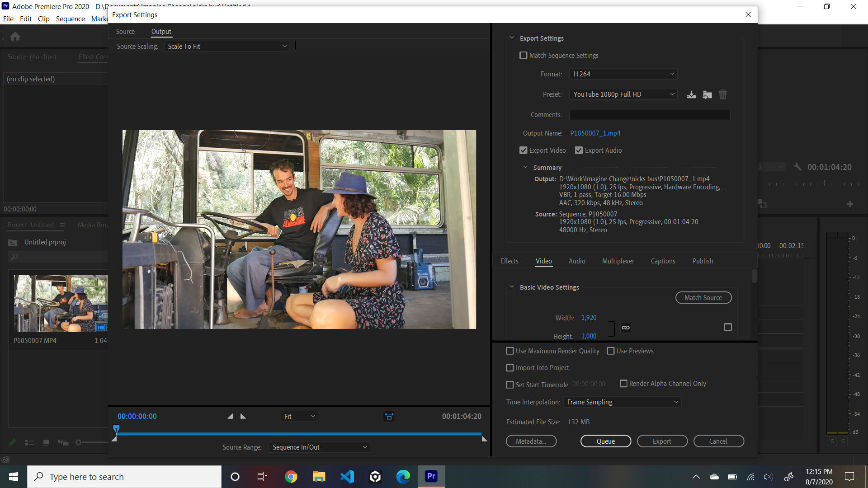This screenshot has height=488, width=868.
Task: Open Premiere Pro from the taskbar
Action: click(x=431, y=476)
